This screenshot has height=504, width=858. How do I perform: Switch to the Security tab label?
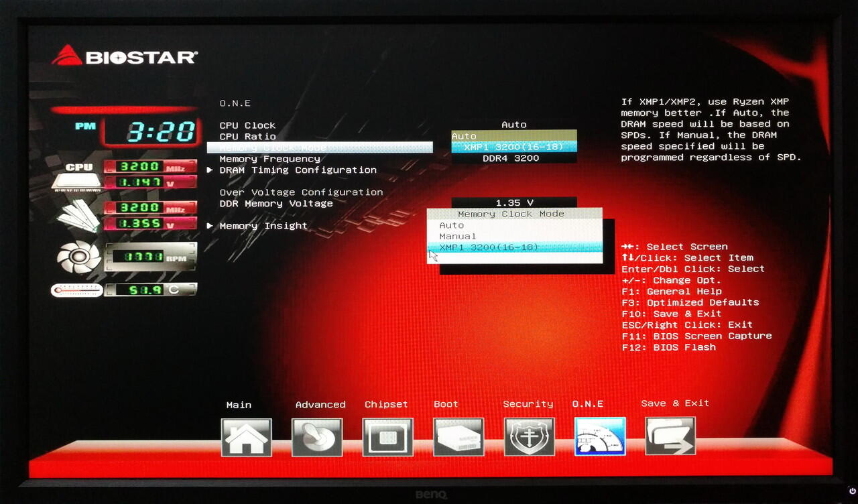(x=528, y=404)
